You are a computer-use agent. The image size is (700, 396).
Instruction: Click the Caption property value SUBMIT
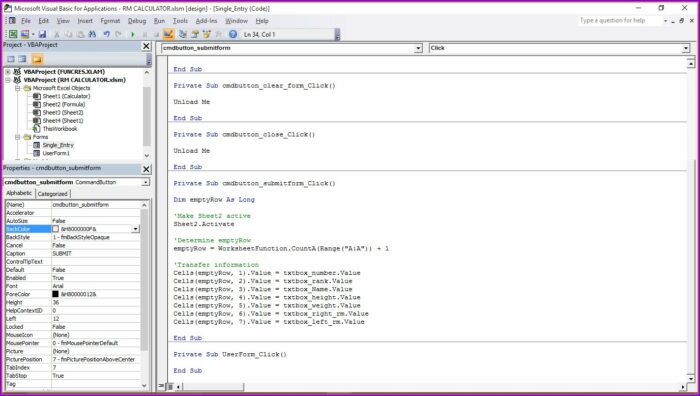click(x=62, y=254)
